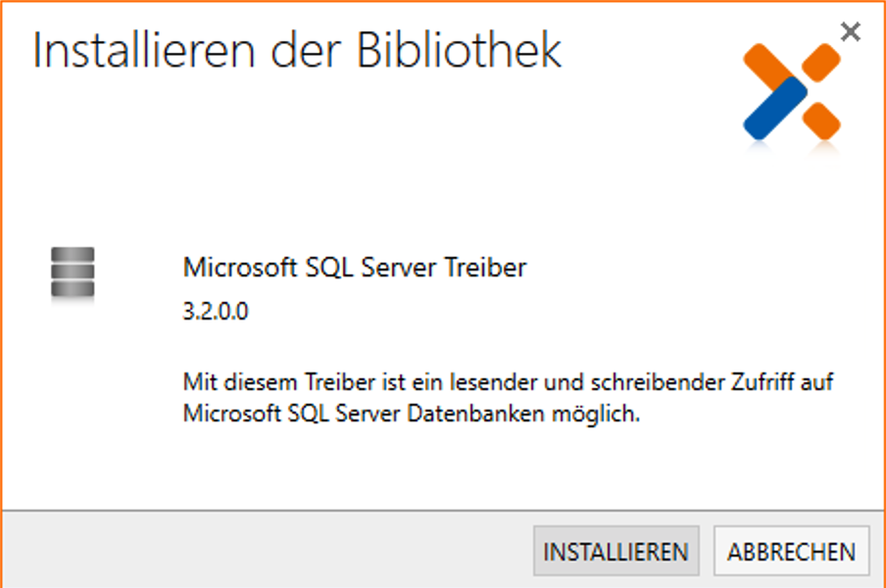
Task: Click the INSTALLIEREN button
Action: click(615, 552)
